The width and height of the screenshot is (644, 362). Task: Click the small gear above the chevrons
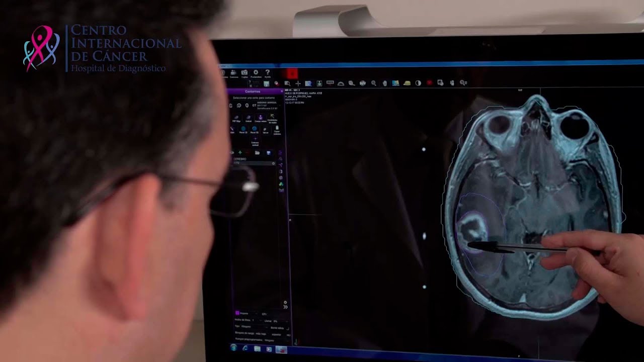pyautogui.click(x=285, y=302)
